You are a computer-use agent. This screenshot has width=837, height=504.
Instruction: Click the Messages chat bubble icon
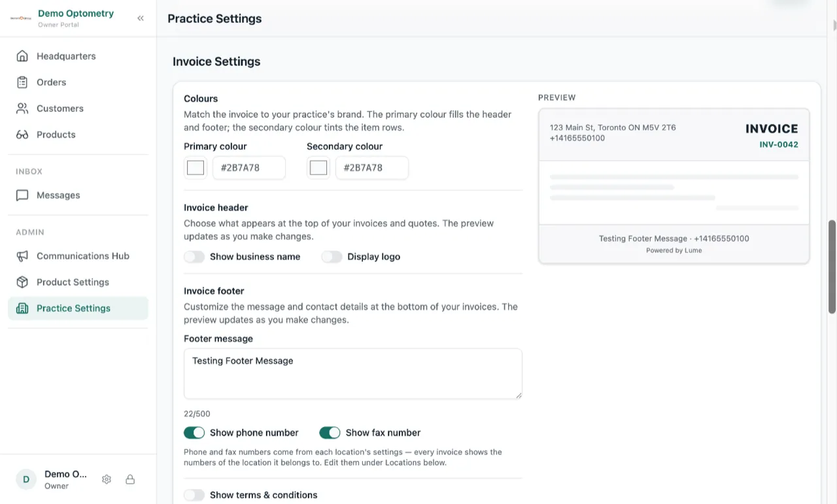tap(22, 195)
